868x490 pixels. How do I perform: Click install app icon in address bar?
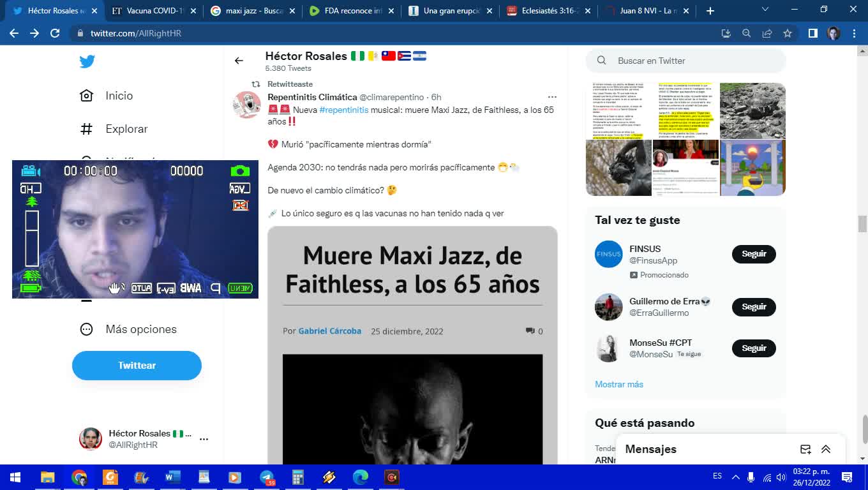tap(726, 33)
